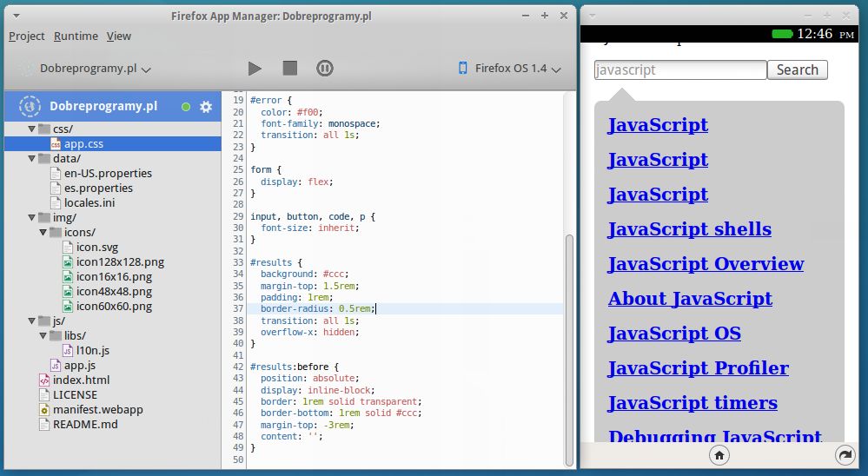The height and width of the screenshot is (476, 868).
Task: Stop the running app with stop button
Action: click(x=290, y=68)
